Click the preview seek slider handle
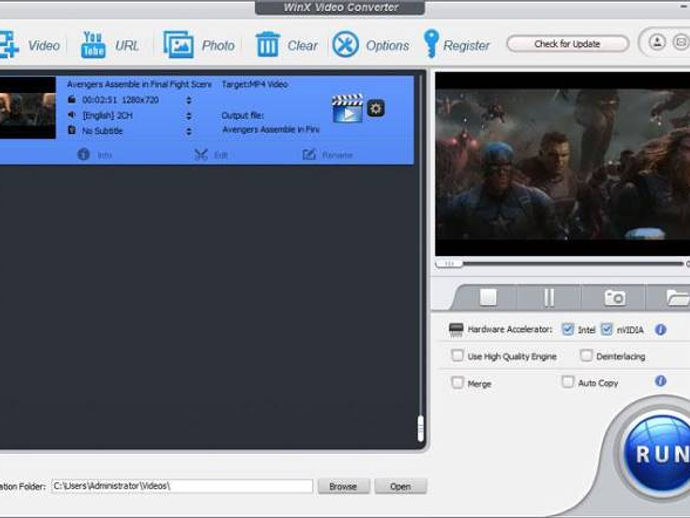 tap(449, 263)
